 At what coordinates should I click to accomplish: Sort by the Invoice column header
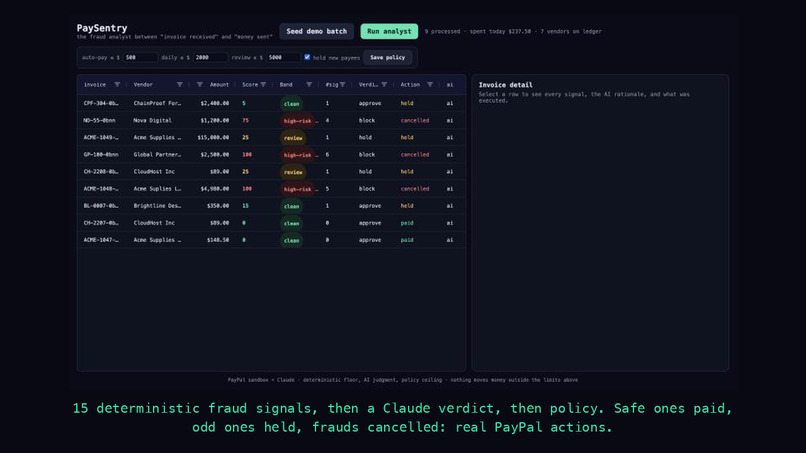coord(95,85)
